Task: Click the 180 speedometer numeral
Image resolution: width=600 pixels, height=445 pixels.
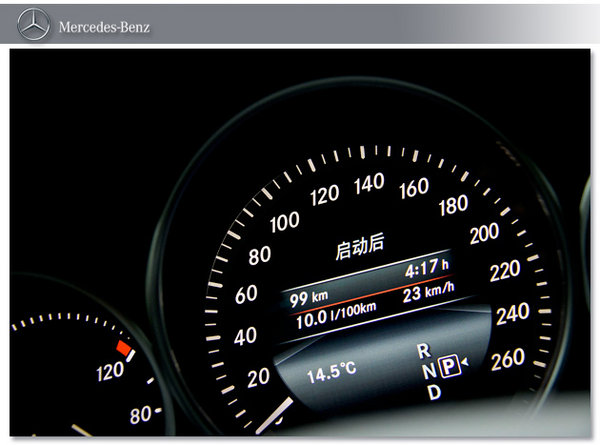Action: pos(453,205)
